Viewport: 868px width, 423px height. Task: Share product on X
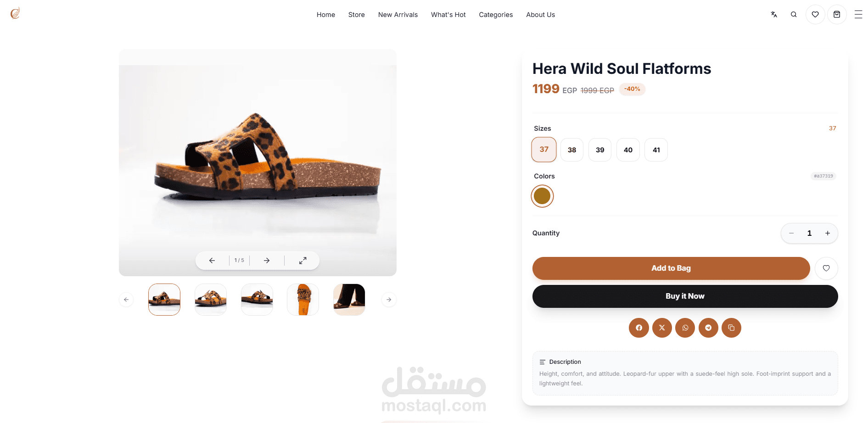(x=662, y=328)
